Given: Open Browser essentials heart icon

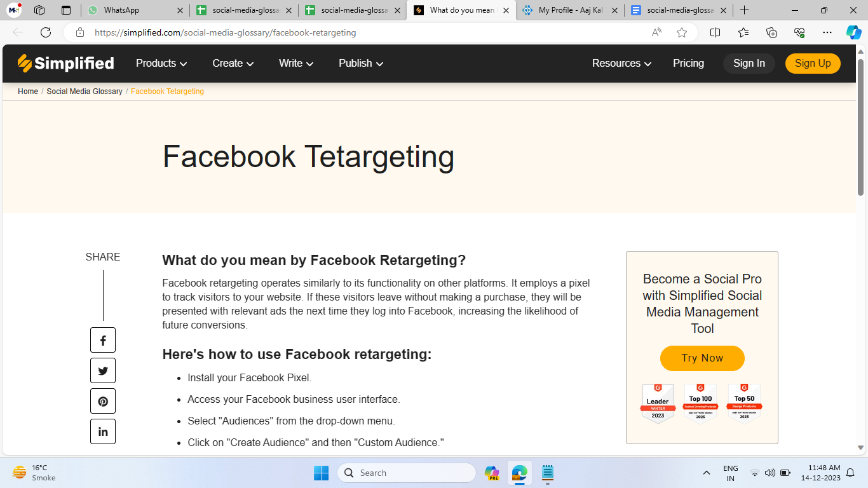Looking at the screenshot, I should point(799,32).
